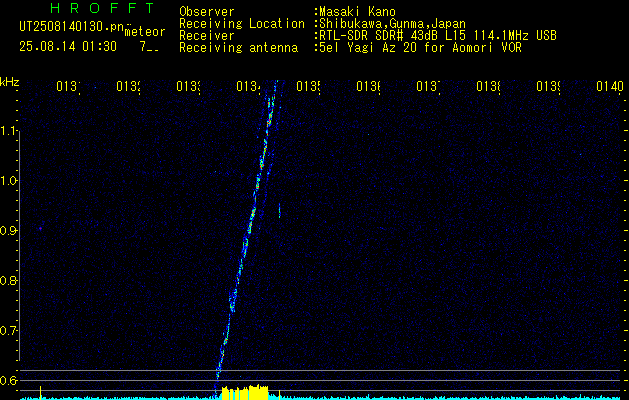The height and width of the screenshot is (400, 629).
Task: Select the 5el Yagi Az 20 antenna text
Action: tap(420, 48)
